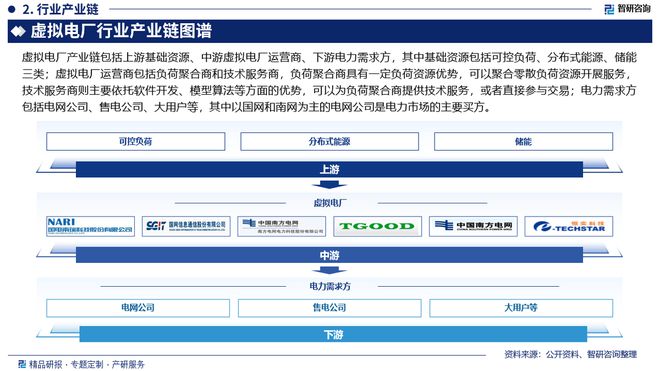Screen dimensions: 660x371
Task: Click the diamond icon in title bar
Action: point(18,31)
